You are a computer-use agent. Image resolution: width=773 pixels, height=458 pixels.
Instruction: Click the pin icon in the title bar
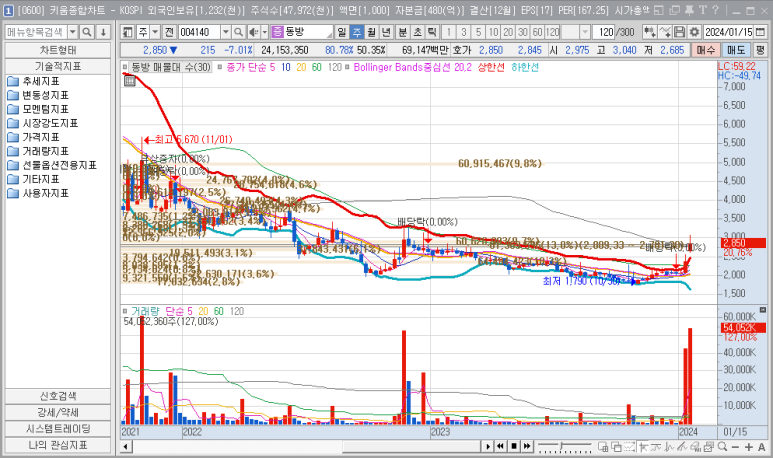(689, 10)
